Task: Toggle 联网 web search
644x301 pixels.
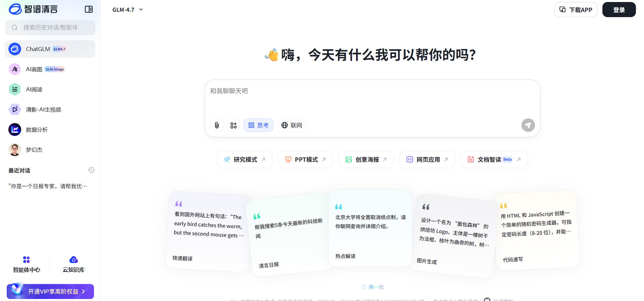Action: tap(292, 125)
